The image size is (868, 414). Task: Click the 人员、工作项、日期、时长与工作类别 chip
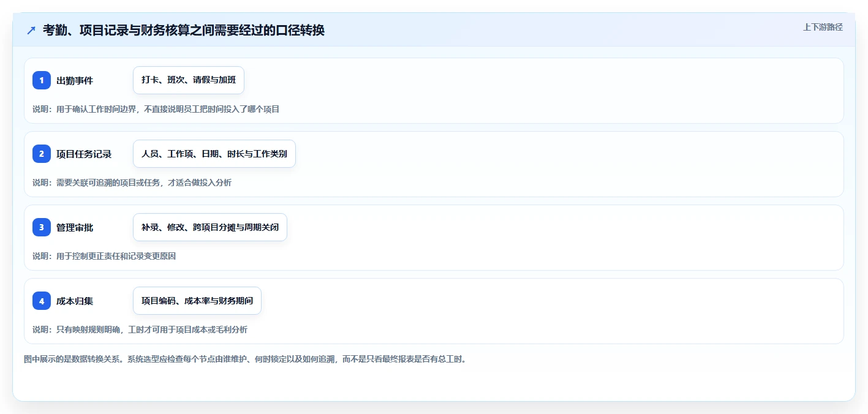tap(214, 154)
